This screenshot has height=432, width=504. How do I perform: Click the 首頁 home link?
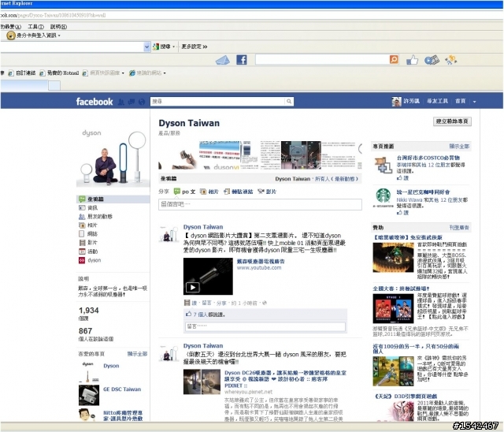tap(460, 102)
